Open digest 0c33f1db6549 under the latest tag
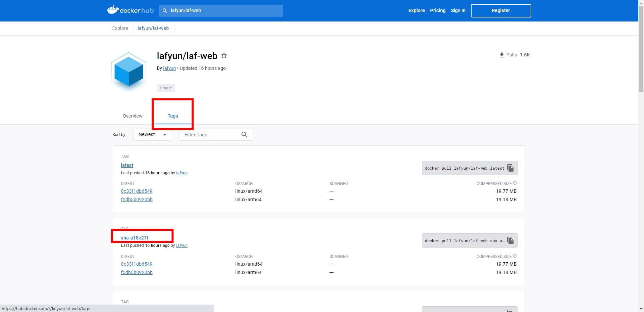644x312 pixels. coord(137,191)
